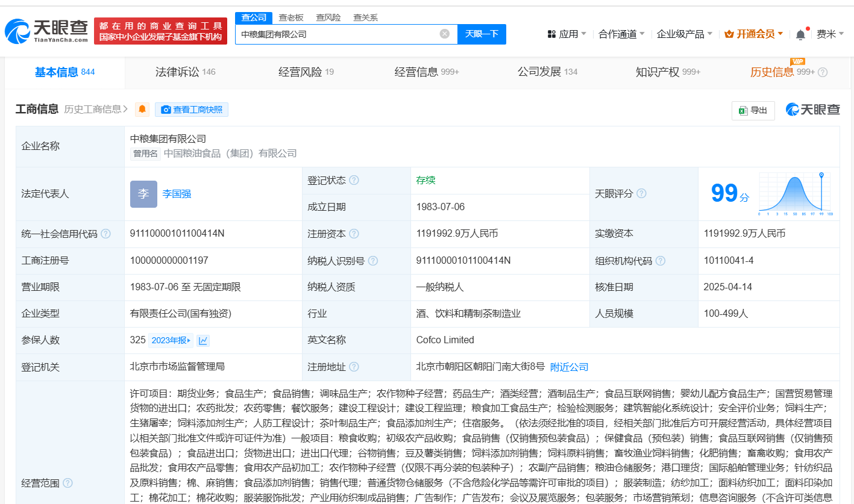Clear the search box text
854x504 pixels.
[x=445, y=34]
